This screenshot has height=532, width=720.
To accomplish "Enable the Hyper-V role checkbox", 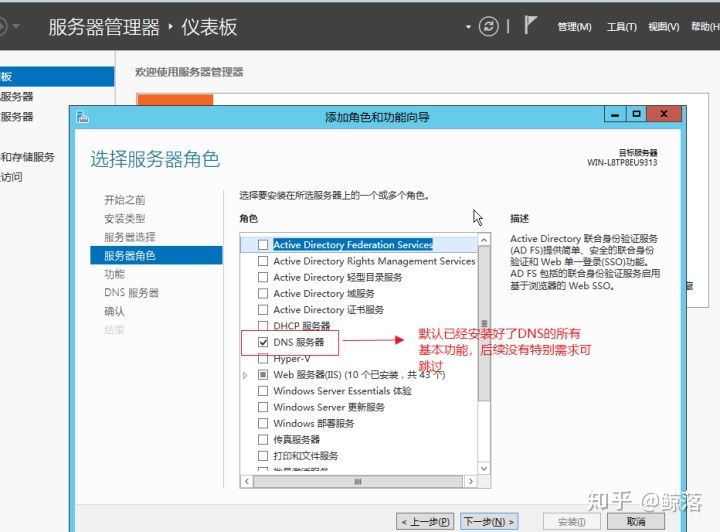I will 263,358.
